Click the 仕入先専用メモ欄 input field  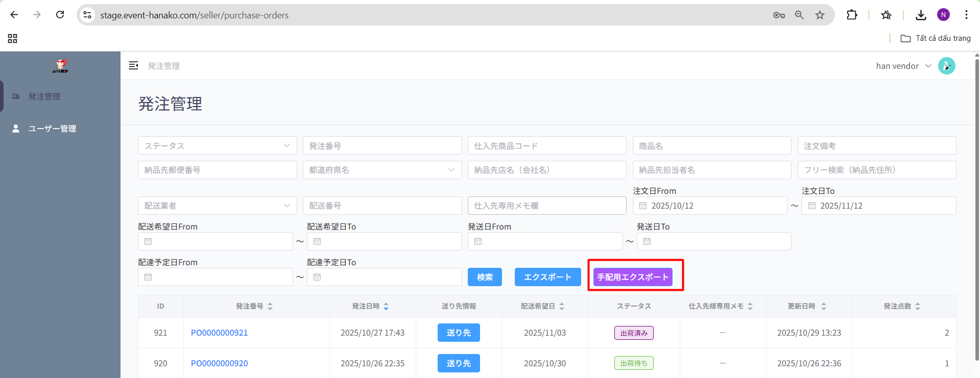(x=546, y=206)
